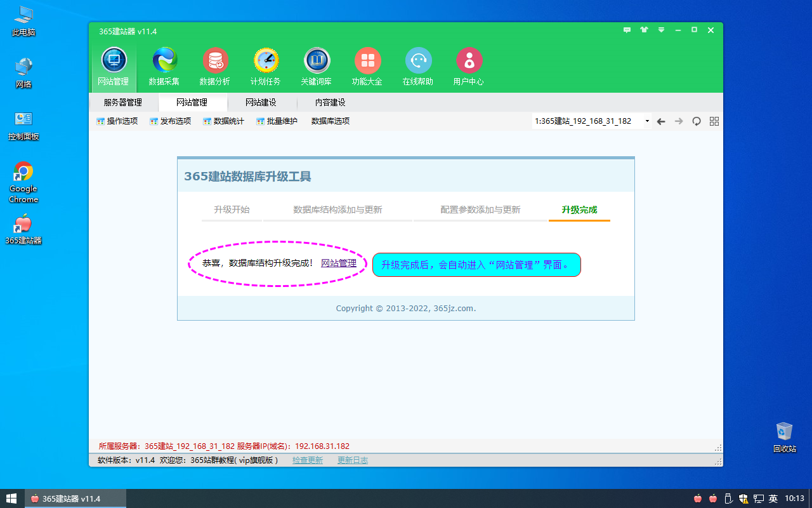Go back with the left arrow button
The height and width of the screenshot is (508, 812).
[661, 121]
